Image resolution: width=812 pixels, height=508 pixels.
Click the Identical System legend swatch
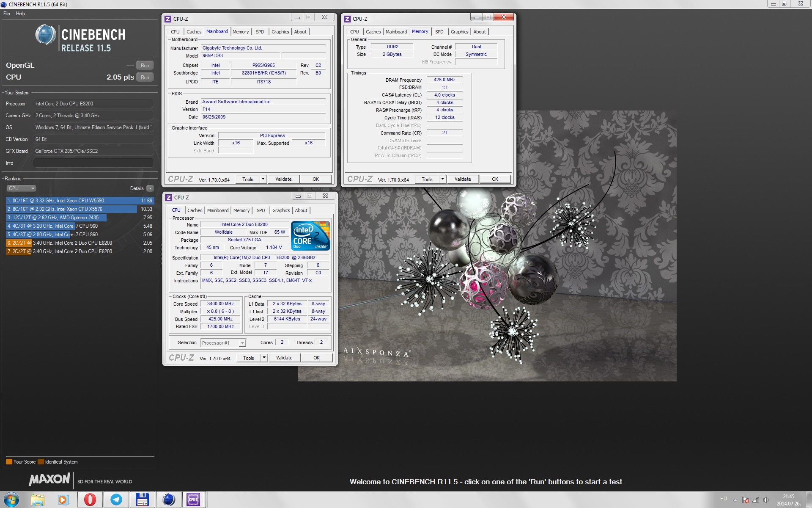click(x=41, y=462)
